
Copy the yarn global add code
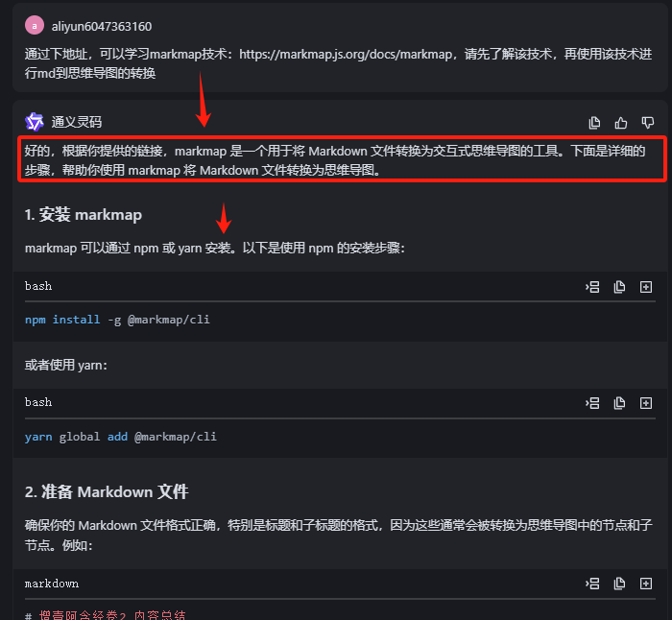[x=619, y=403]
